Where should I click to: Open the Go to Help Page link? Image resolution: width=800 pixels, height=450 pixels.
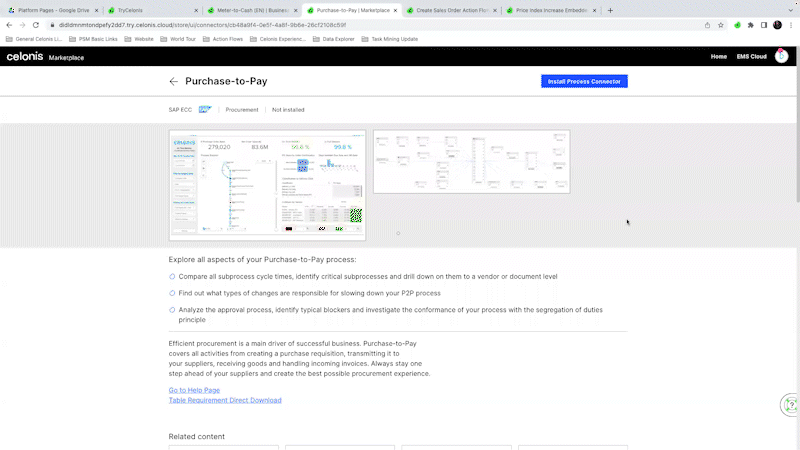click(194, 390)
